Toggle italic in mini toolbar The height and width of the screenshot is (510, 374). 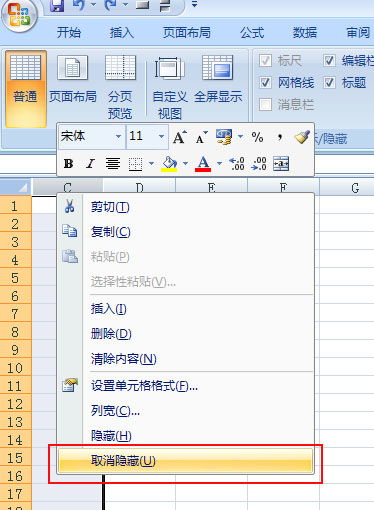point(90,163)
